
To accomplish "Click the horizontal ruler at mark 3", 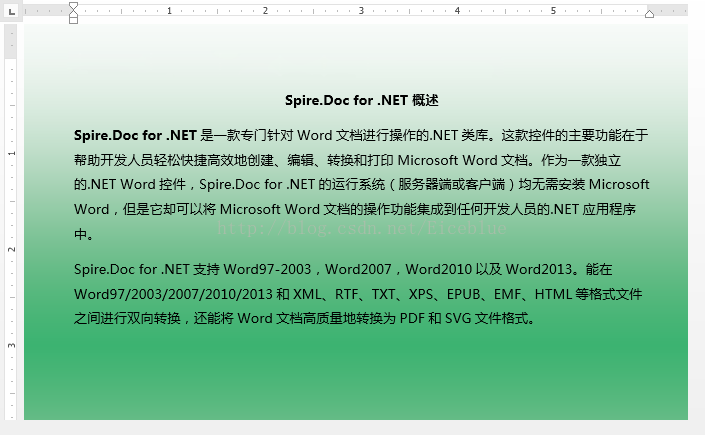I will [x=361, y=10].
